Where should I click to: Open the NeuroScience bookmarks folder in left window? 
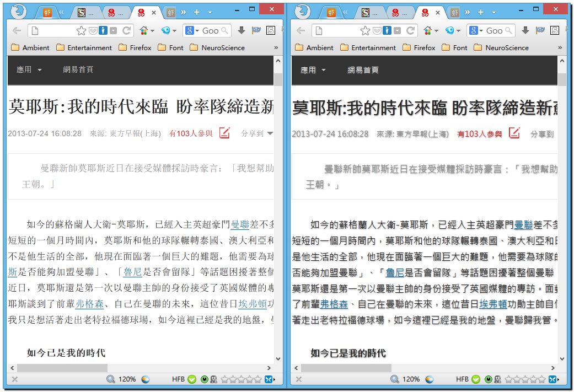217,47
